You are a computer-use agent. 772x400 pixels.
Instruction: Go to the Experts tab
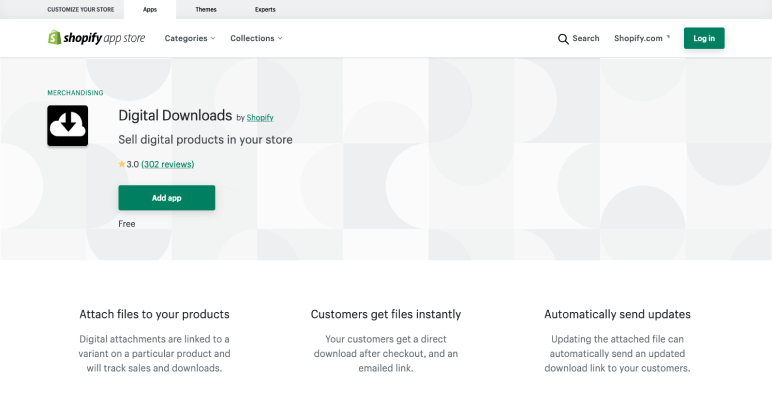[265, 9]
